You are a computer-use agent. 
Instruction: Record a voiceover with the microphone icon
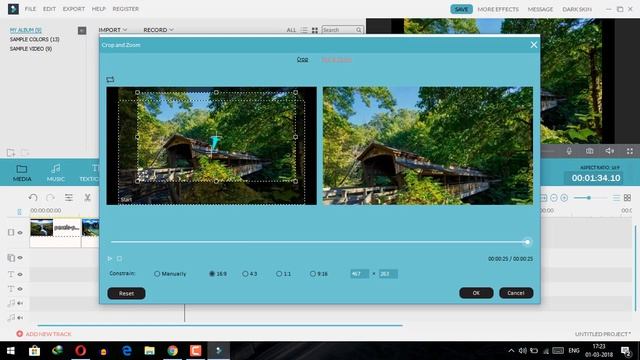coord(569,151)
